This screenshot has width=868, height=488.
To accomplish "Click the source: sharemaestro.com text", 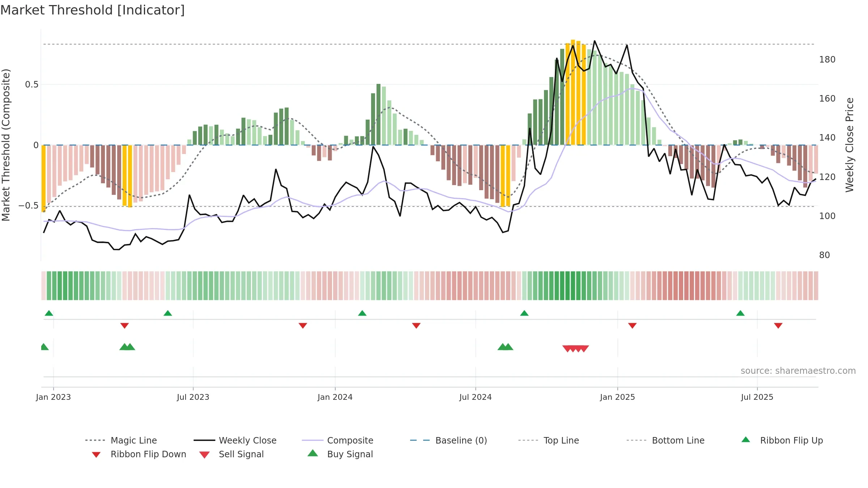I will [798, 371].
